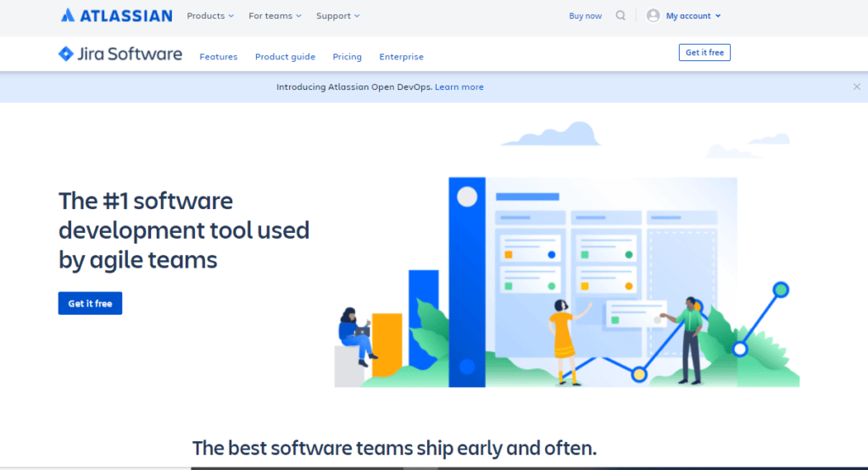Follow the Learn more link

pyautogui.click(x=459, y=87)
